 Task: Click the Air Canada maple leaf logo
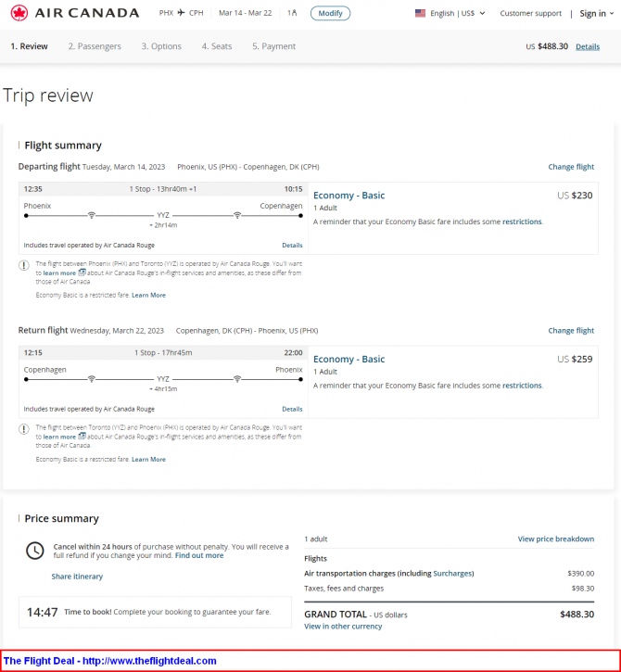tap(19, 13)
